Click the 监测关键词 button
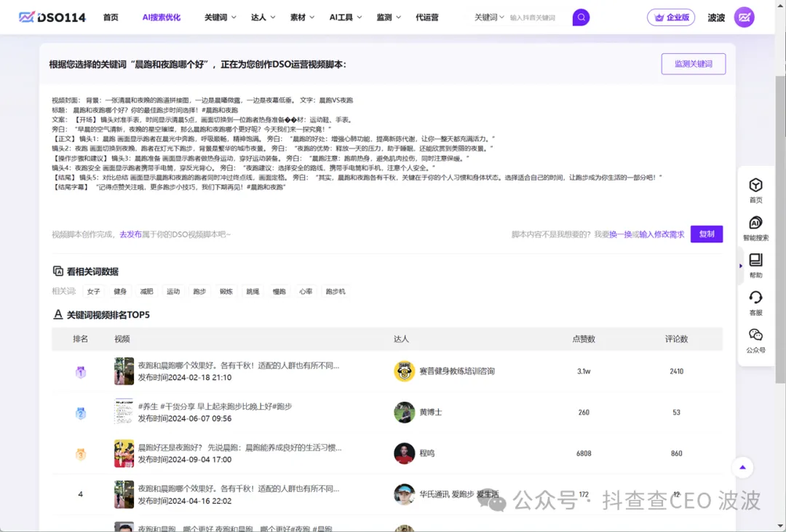 [x=693, y=64]
